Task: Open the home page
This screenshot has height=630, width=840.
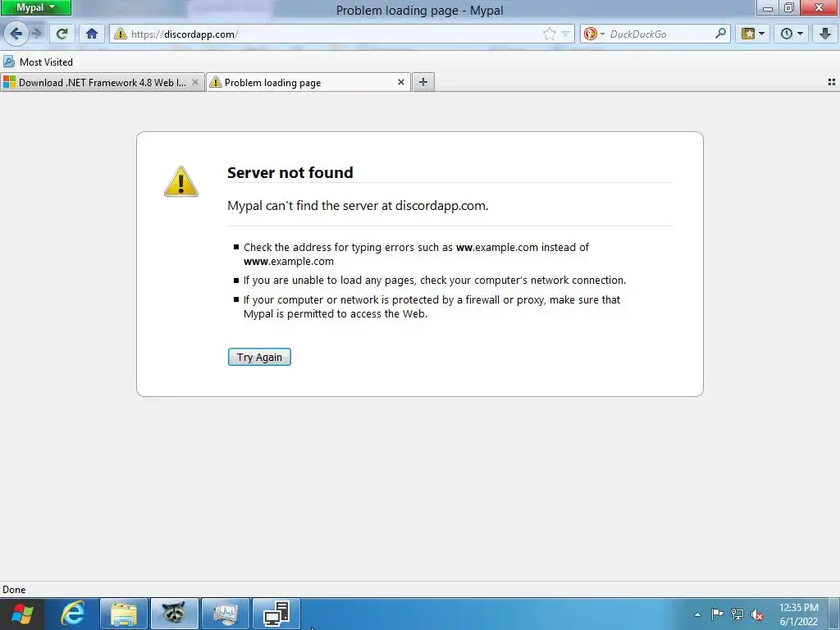Action: pos(92,34)
